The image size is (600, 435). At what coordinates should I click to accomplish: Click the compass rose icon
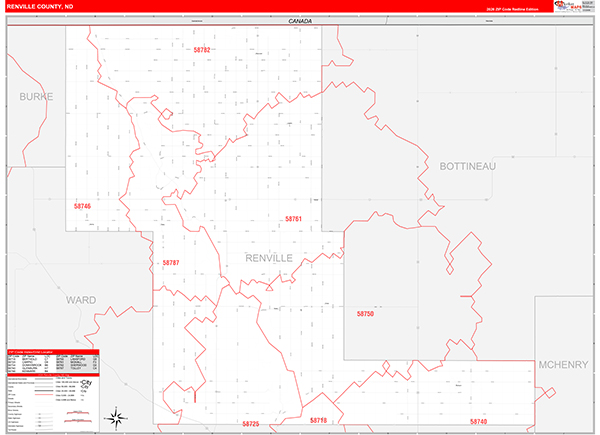[116, 418]
